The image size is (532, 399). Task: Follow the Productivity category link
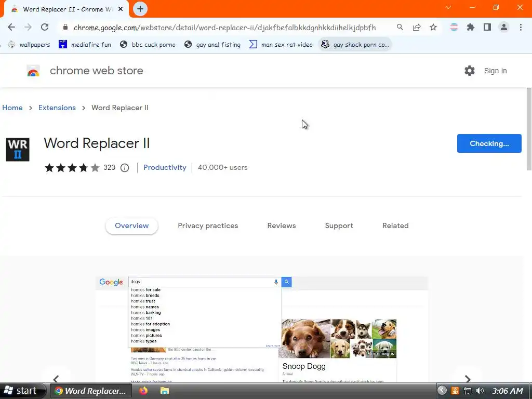pyautogui.click(x=165, y=168)
